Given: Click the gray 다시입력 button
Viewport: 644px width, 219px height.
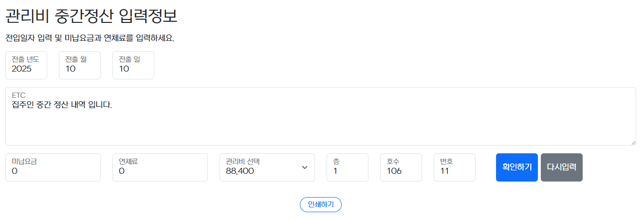Looking at the screenshot, I should [561, 167].
